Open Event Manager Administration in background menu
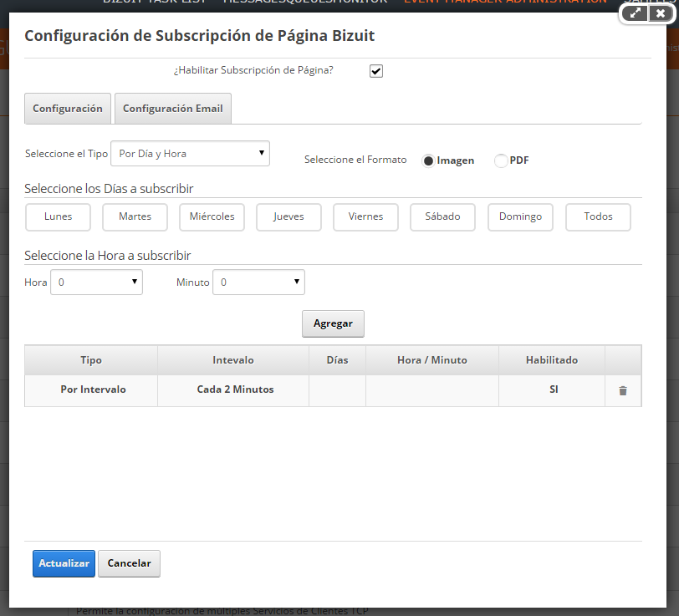The height and width of the screenshot is (616, 679). tap(505, 3)
